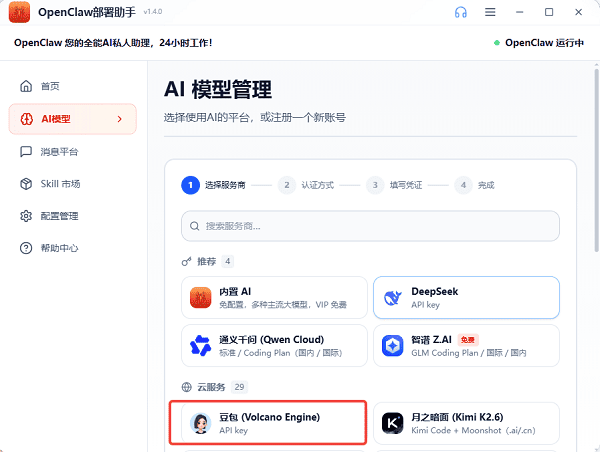Click the magnifier icon in search box

click(x=194, y=226)
